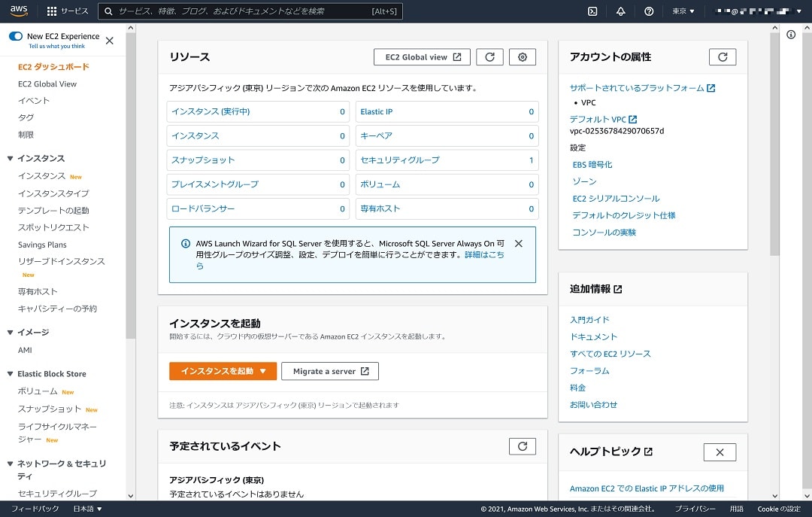
Task: Open リザーブドインスタンス in the sidebar
Action: point(61,261)
